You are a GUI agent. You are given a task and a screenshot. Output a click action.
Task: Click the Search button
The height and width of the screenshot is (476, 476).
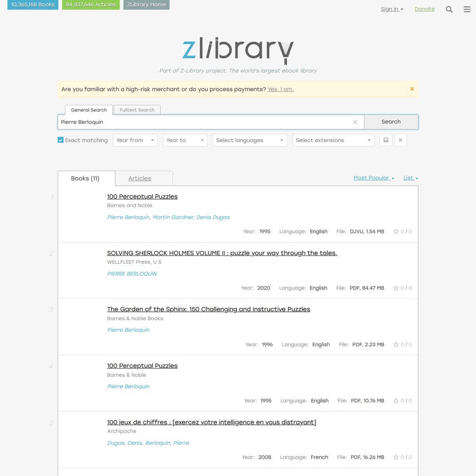pyautogui.click(x=391, y=122)
